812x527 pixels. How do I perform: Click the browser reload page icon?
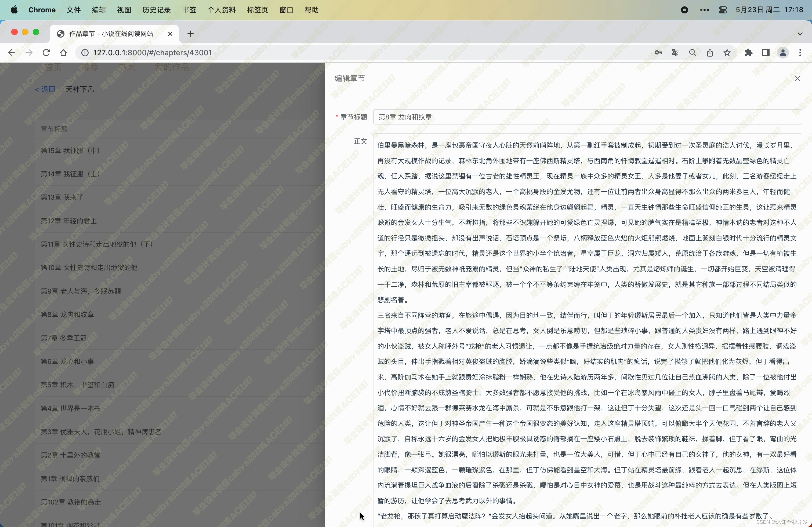(46, 53)
